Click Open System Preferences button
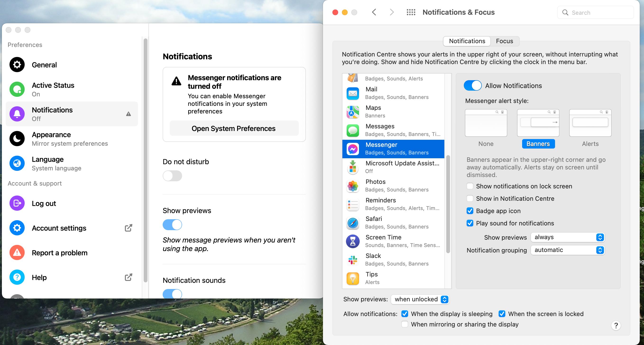 pyautogui.click(x=234, y=128)
